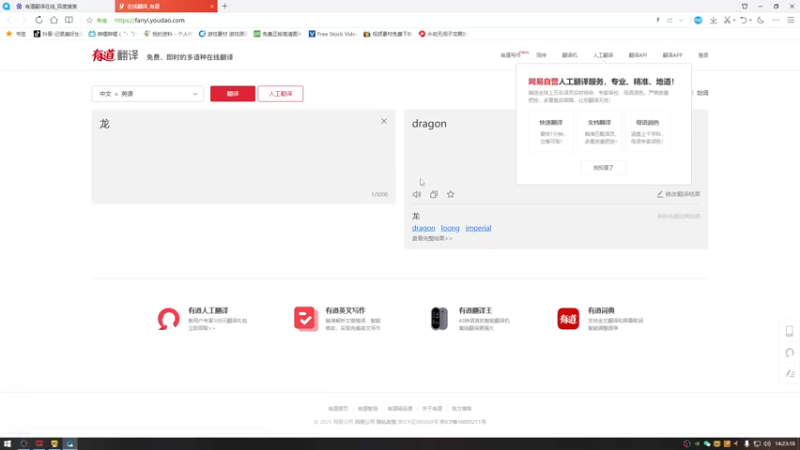Open 有道英文写作 promo with checkmark icon
This screenshot has height=450, width=800.
point(338,319)
